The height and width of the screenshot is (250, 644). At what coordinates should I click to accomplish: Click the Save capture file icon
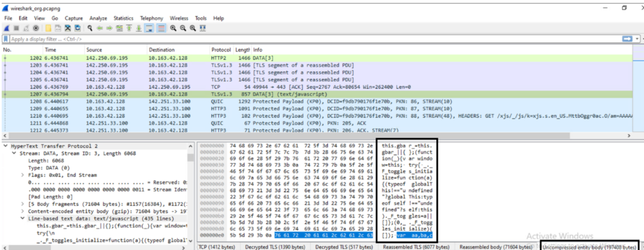(x=58, y=28)
